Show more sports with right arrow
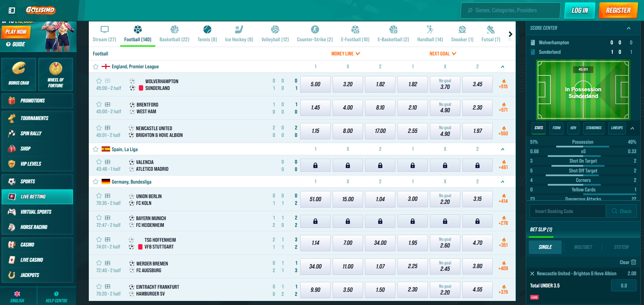644x305 pixels. [x=510, y=34]
